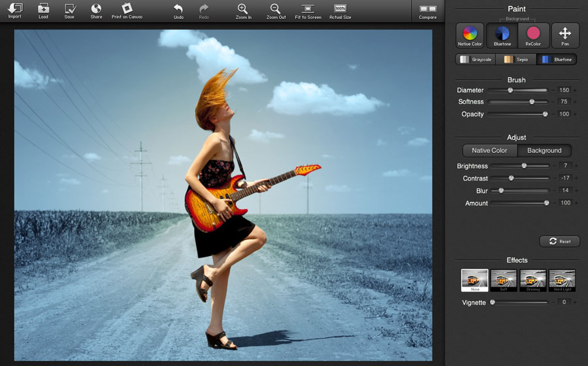
Task: Apply the Dreamy effect thumbnail
Action: [x=534, y=280]
